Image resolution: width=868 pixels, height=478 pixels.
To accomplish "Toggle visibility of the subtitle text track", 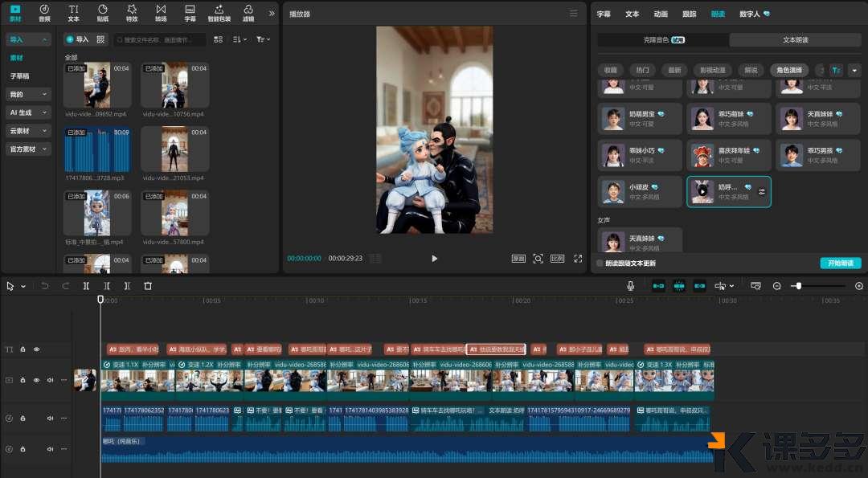I will coord(36,349).
